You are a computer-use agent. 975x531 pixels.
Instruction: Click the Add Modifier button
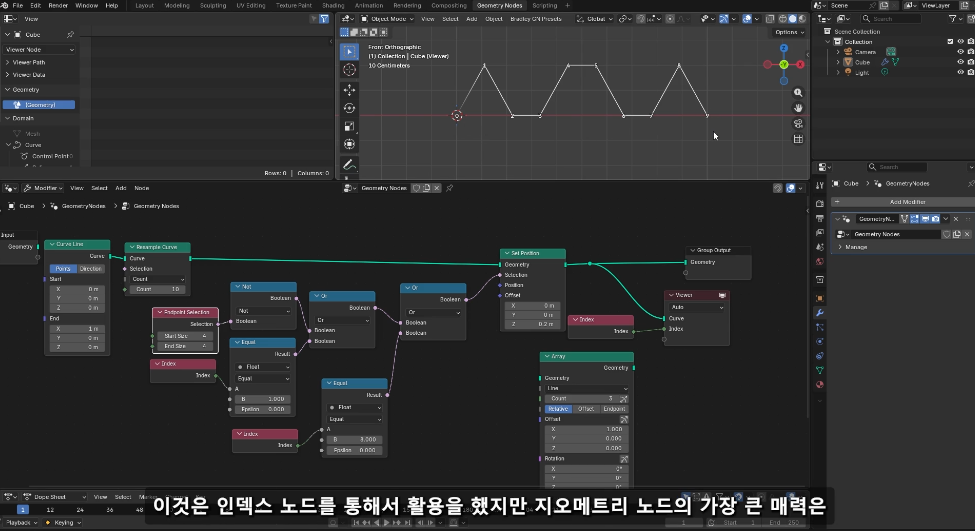[907, 201]
